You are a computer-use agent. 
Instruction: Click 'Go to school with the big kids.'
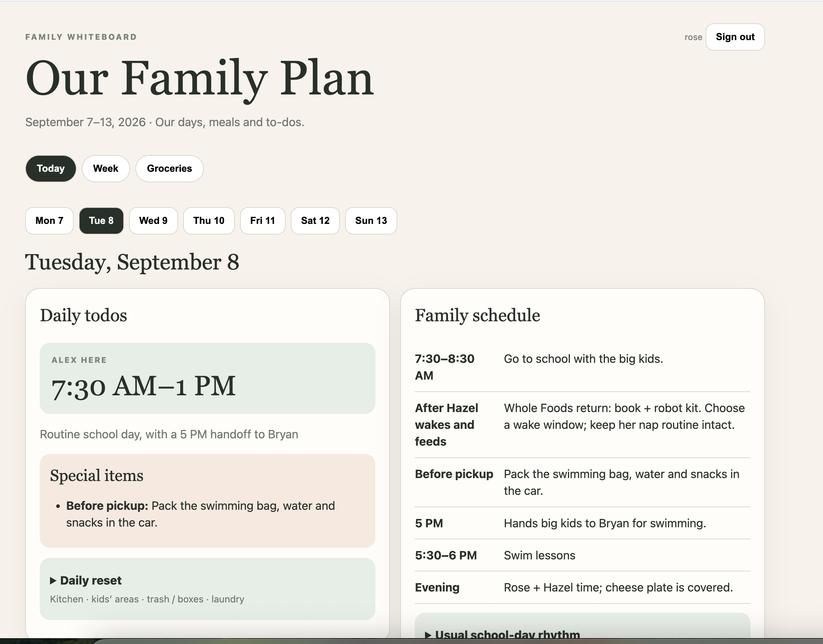(x=583, y=359)
